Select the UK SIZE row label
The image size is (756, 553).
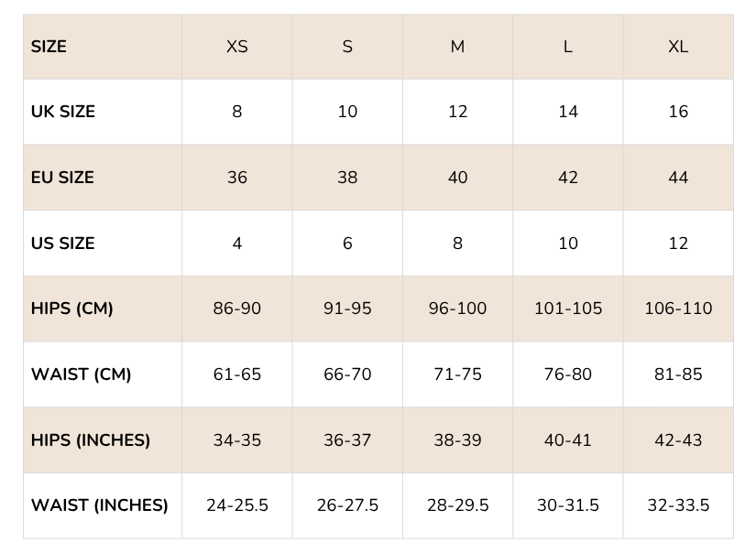point(63,112)
